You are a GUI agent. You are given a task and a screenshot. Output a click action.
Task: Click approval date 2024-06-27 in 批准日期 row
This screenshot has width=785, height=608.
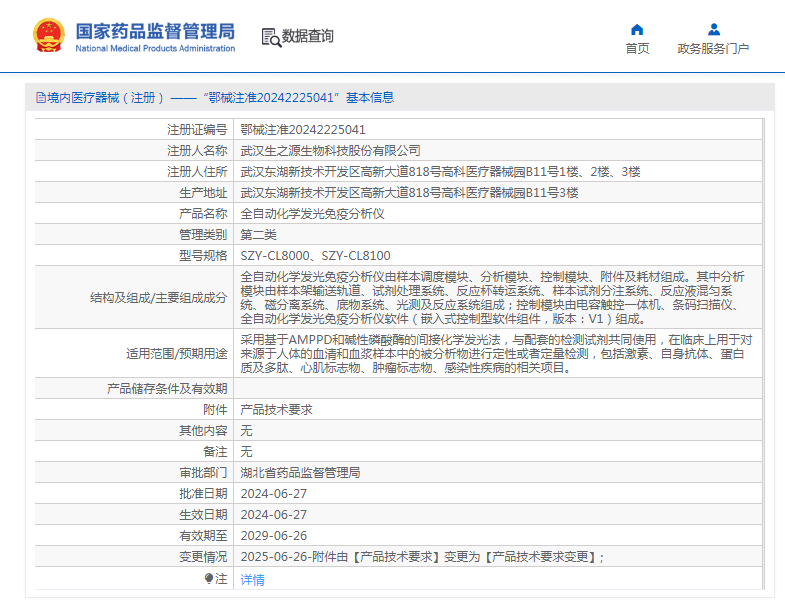tap(274, 494)
